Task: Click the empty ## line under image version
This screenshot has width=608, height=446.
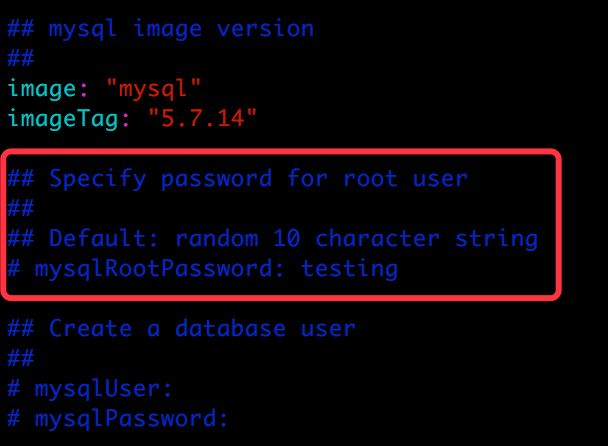Action: [x=21, y=59]
